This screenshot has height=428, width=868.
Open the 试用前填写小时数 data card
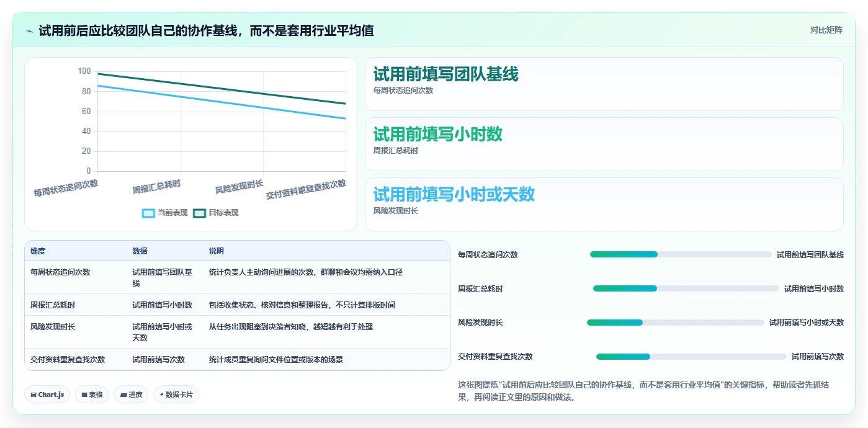pyautogui.click(x=604, y=144)
